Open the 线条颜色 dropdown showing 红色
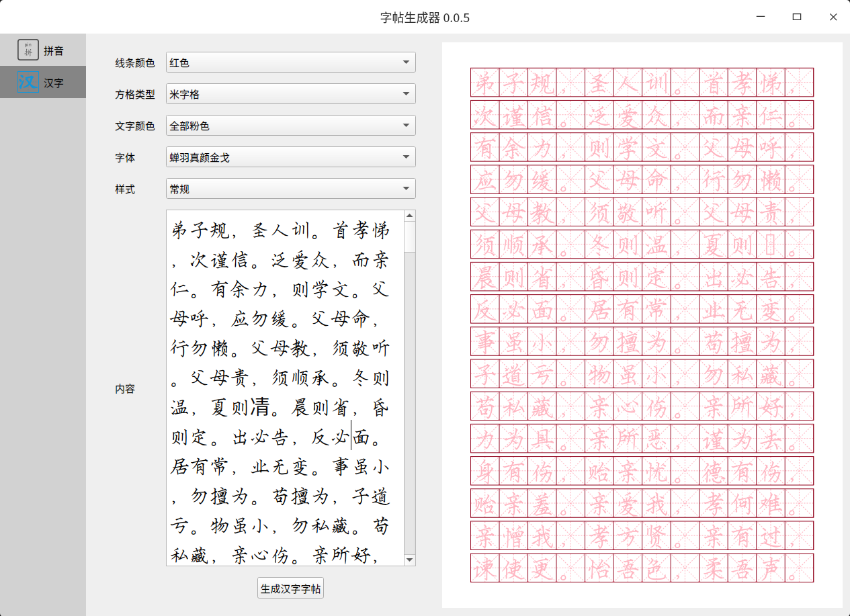This screenshot has height=616, width=850. pyautogui.click(x=290, y=62)
